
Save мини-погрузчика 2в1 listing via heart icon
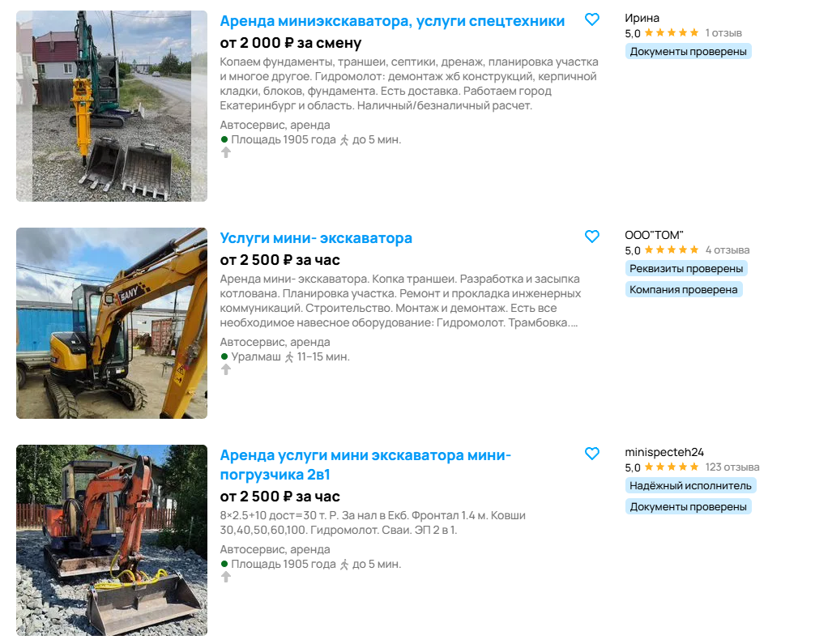coord(592,454)
